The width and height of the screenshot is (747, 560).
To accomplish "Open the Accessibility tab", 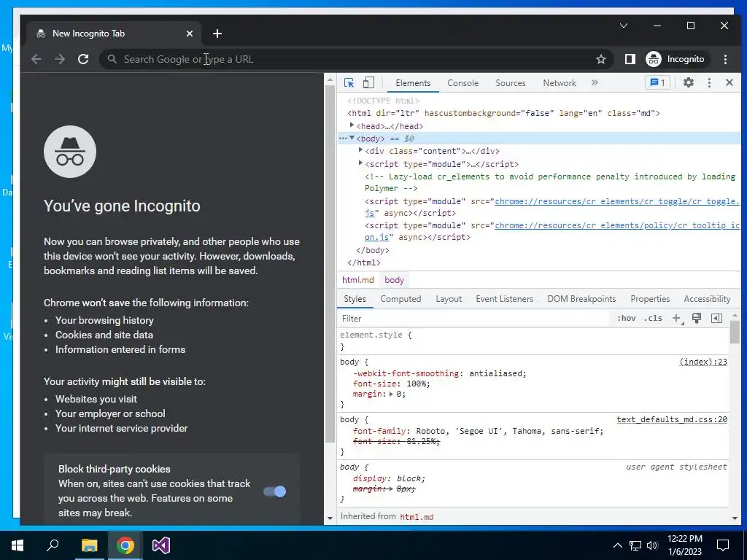I will pos(707,299).
